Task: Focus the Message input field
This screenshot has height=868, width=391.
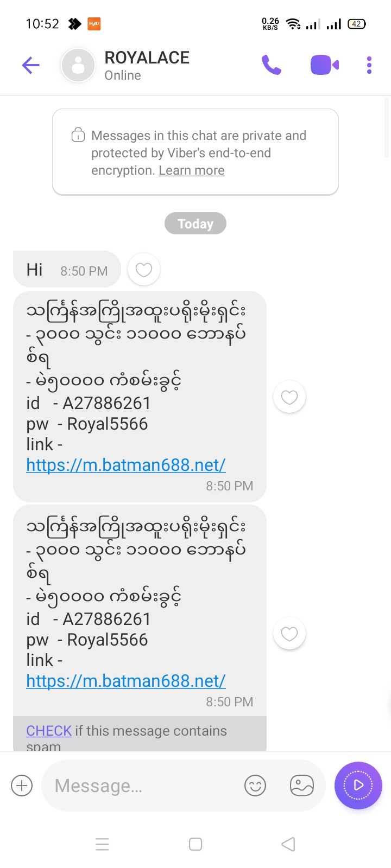Action: point(141,786)
